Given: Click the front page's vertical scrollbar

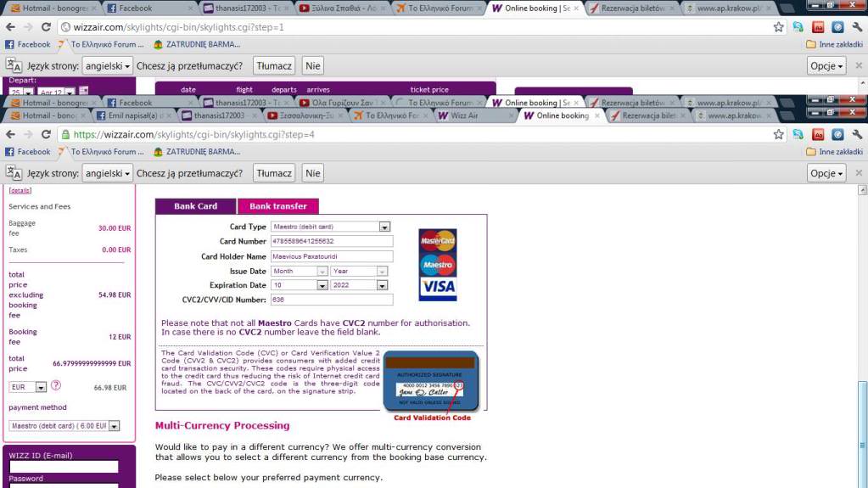Looking at the screenshot, I should (862, 336).
